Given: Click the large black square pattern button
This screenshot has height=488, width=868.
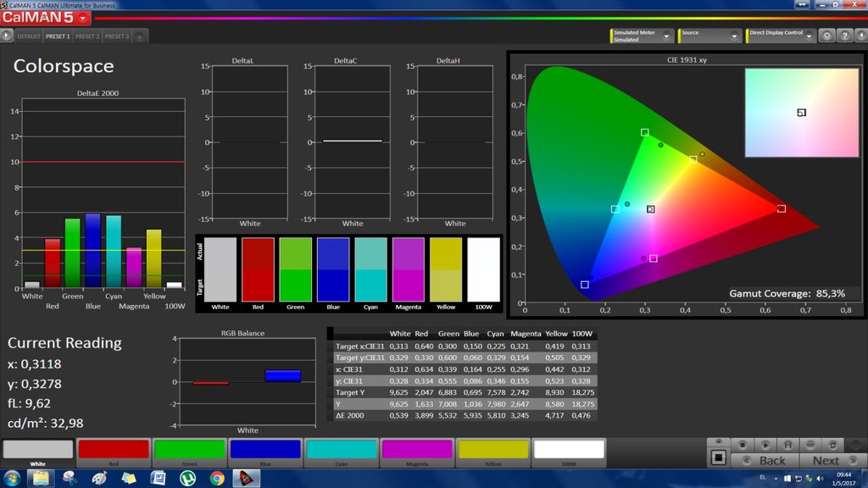Looking at the screenshot, I should click(x=719, y=457).
